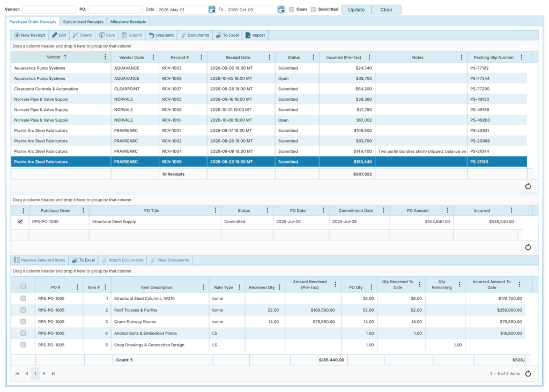
Task: Go to first page of items
Action: click(17, 373)
